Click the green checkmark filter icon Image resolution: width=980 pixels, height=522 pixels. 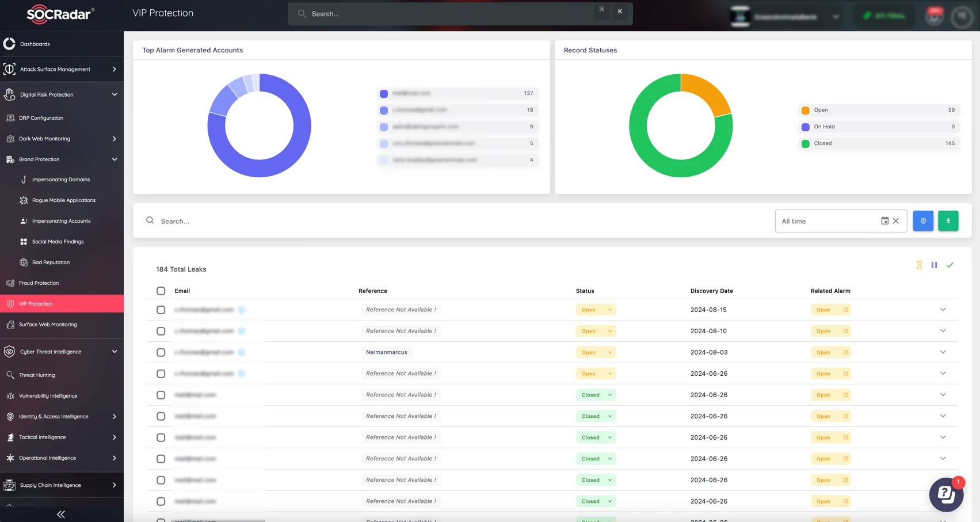pos(950,265)
